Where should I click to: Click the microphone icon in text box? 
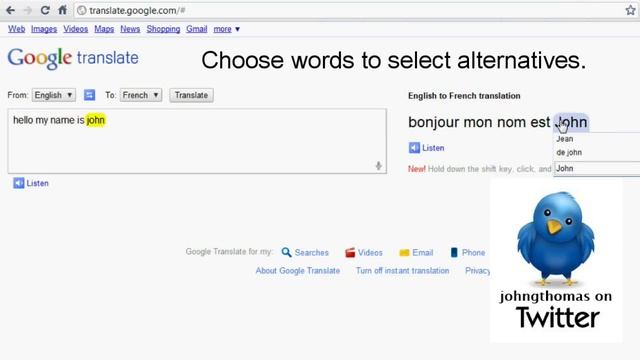[378, 165]
